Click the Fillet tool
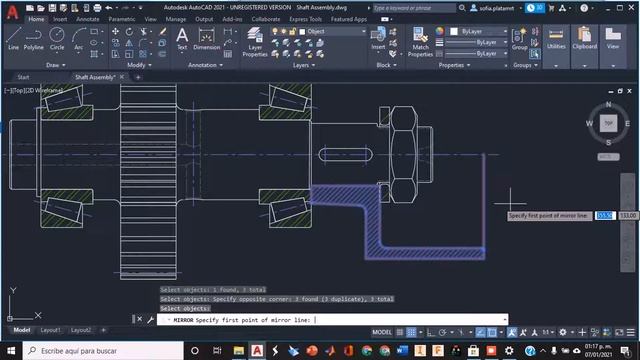This screenshot has width=640, height=360. tap(143, 42)
